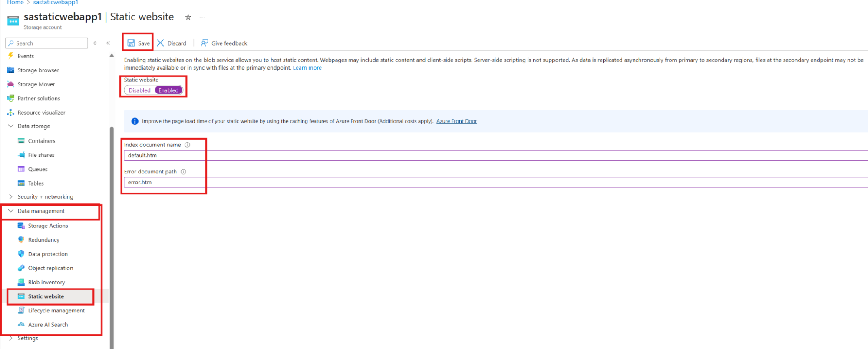Favorite the page with the star icon
Image resolution: width=868 pixels, height=349 pixels.
click(188, 17)
